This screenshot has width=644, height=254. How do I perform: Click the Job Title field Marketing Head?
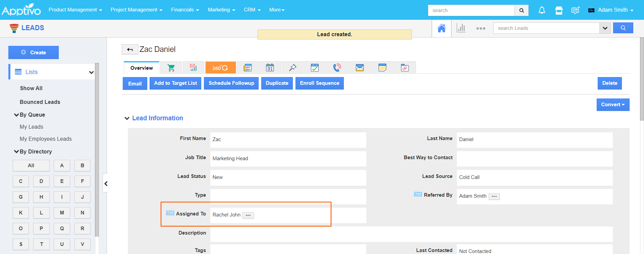pyautogui.click(x=288, y=158)
